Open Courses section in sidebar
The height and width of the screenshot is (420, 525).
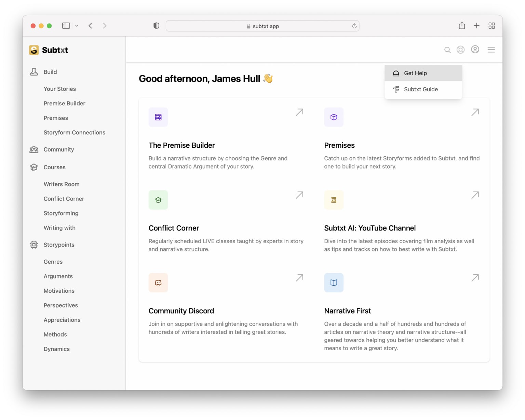click(x=55, y=167)
